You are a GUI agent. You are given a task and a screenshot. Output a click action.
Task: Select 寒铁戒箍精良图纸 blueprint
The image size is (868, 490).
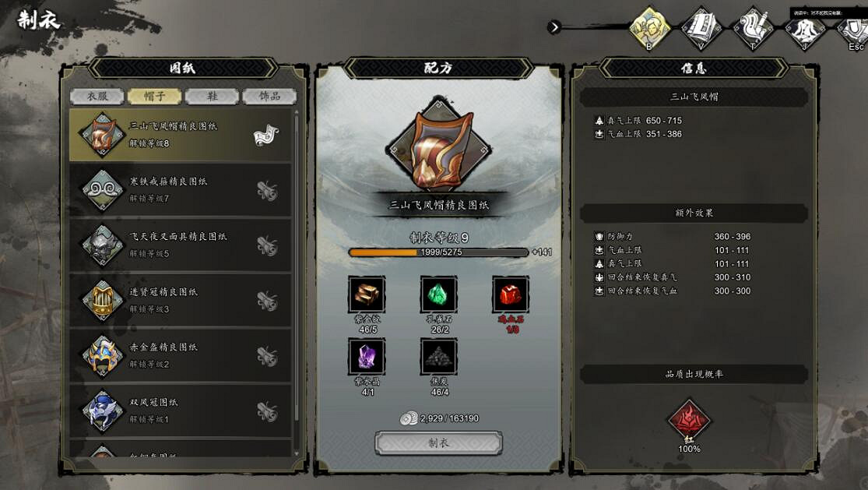(x=181, y=190)
